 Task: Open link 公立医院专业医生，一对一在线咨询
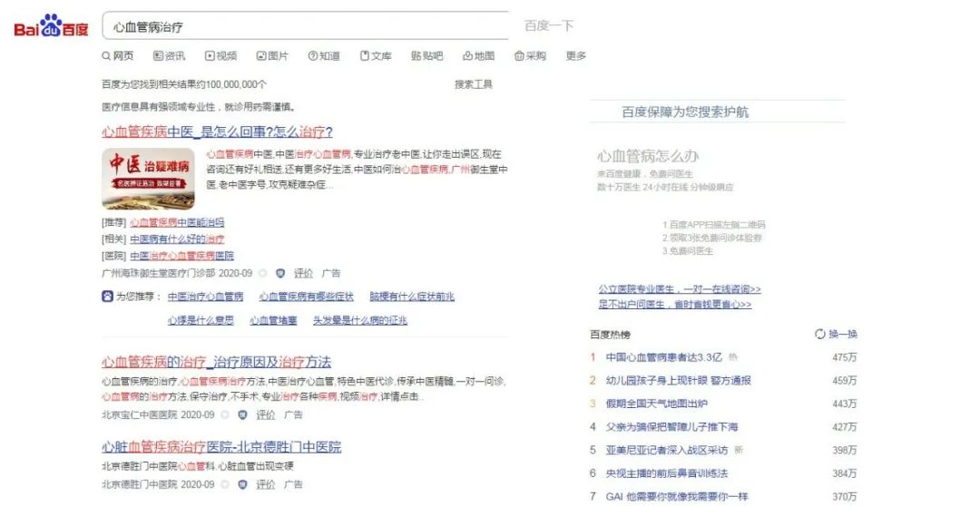[680, 289]
